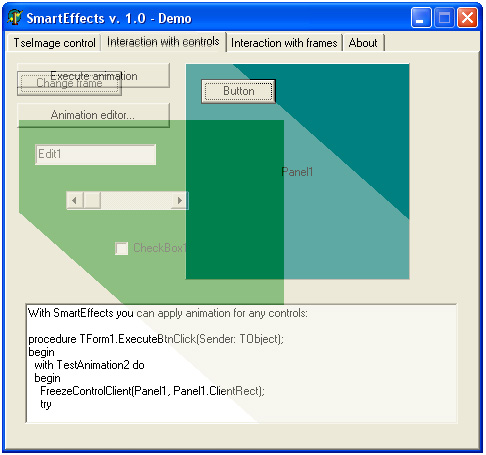Click the line 'With SmartEffects you can apply animation'
The width and height of the screenshot is (486, 455).
point(168,313)
